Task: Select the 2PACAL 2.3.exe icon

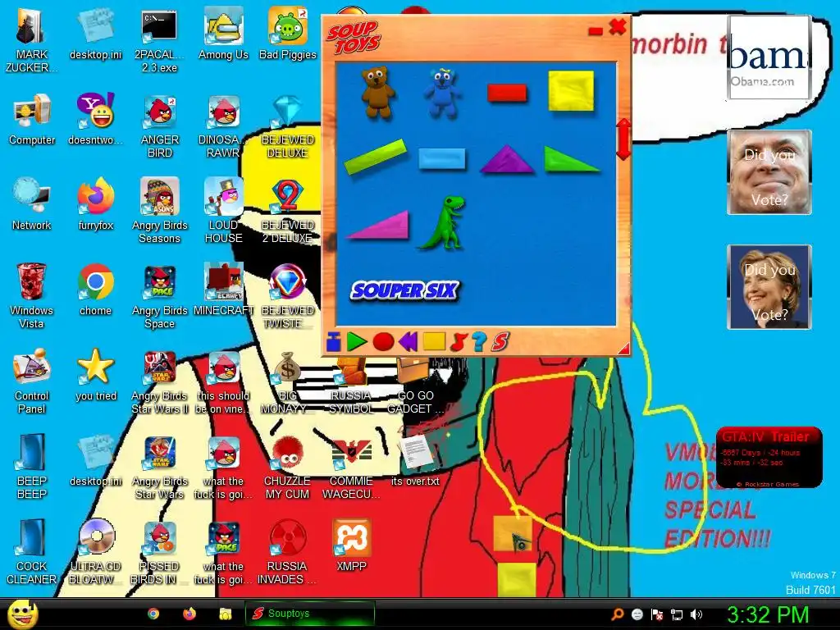Action: [160, 41]
